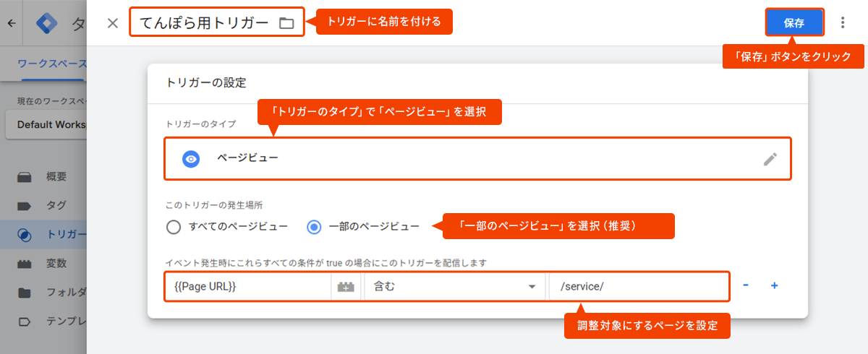Open the {{Page URL}} variable dropdown

pos(248,286)
